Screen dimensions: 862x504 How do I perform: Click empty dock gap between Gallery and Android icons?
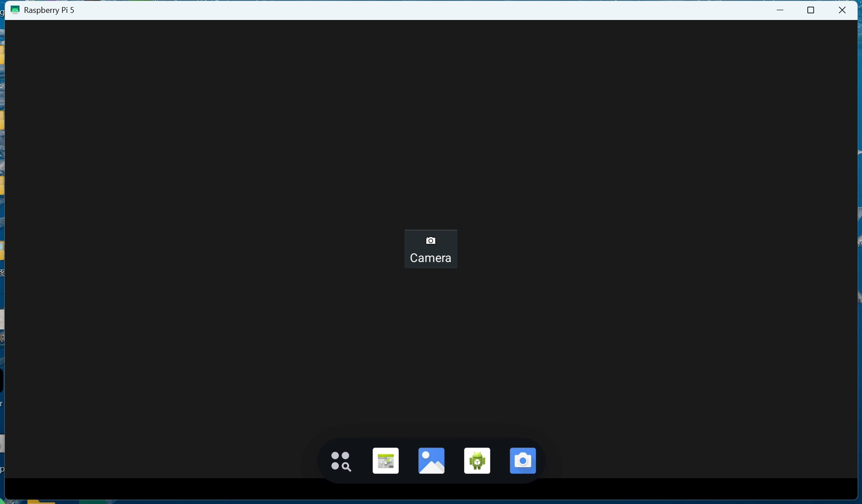[454, 461]
